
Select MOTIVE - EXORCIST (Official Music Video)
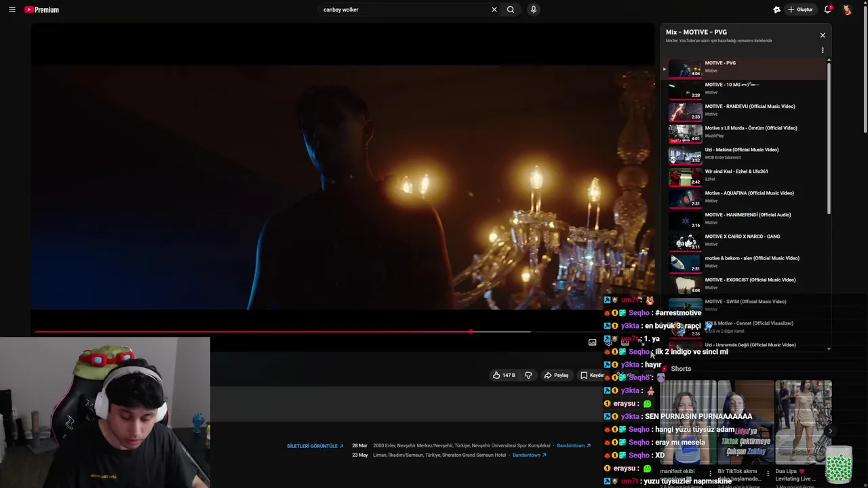point(744,285)
